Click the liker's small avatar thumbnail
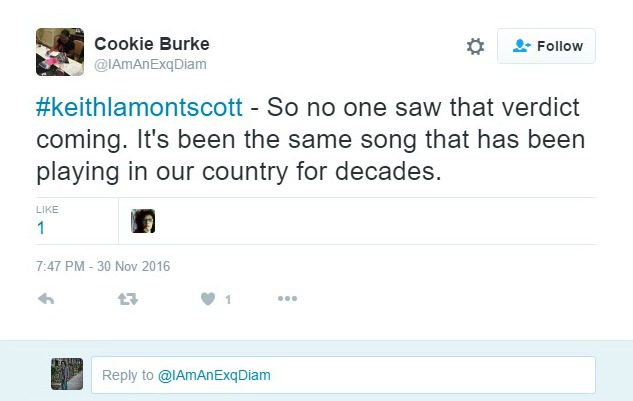Viewport: 633px width, 401px height. pyautogui.click(x=143, y=221)
